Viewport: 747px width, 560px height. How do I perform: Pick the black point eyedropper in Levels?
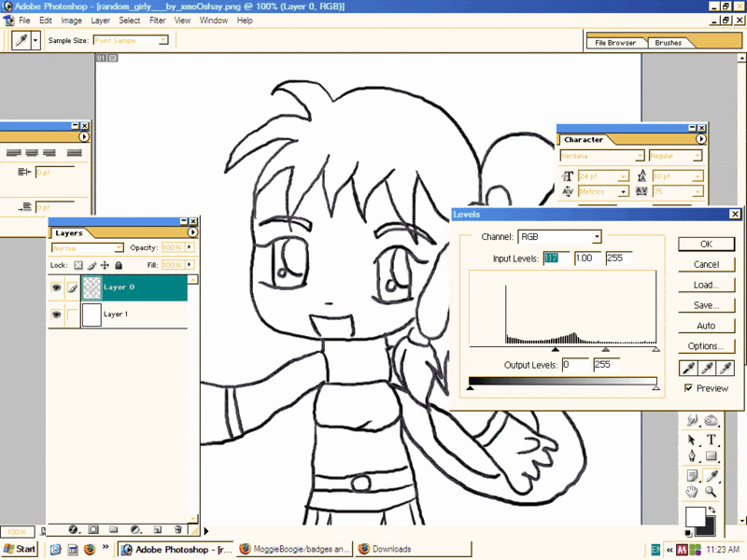688,368
